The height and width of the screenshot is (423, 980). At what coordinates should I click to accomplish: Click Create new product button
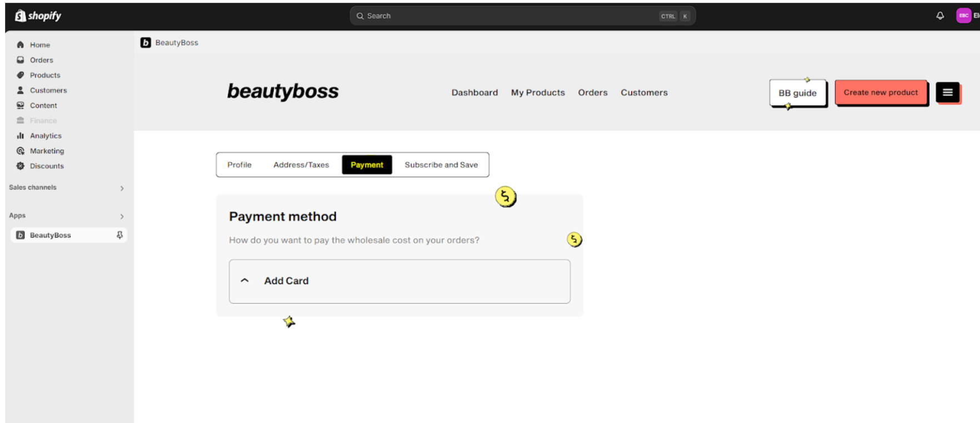pyautogui.click(x=881, y=92)
